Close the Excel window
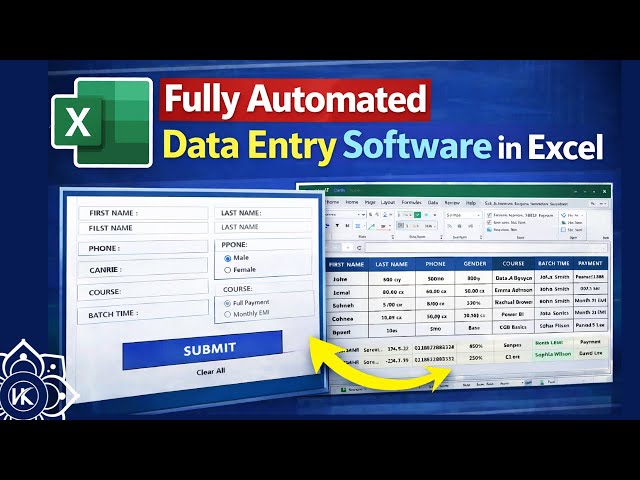The height and width of the screenshot is (480, 640). tap(604, 191)
